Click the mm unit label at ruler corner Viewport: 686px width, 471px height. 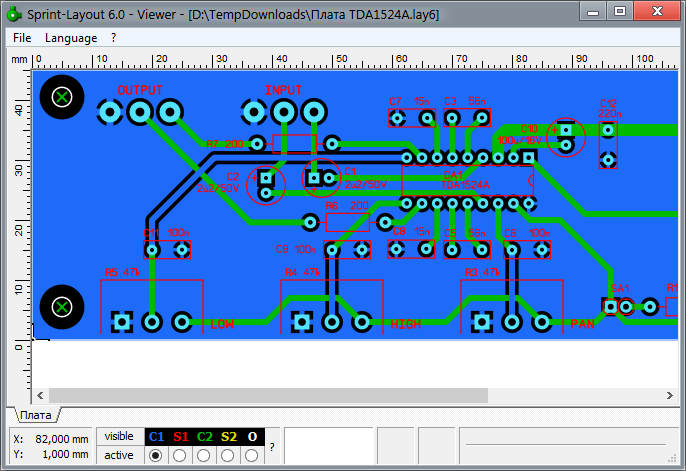pos(19,59)
